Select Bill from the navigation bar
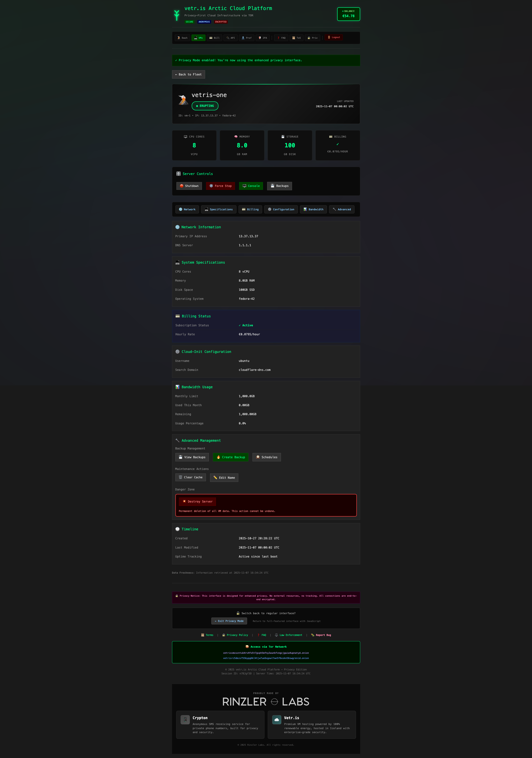532x758 pixels. [x=214, y=38]
